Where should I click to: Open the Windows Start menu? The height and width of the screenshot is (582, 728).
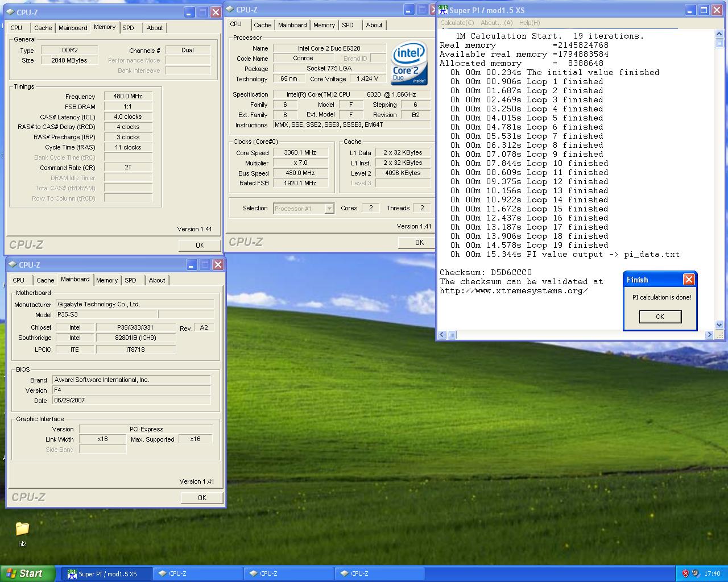click(x=28, y=573)
